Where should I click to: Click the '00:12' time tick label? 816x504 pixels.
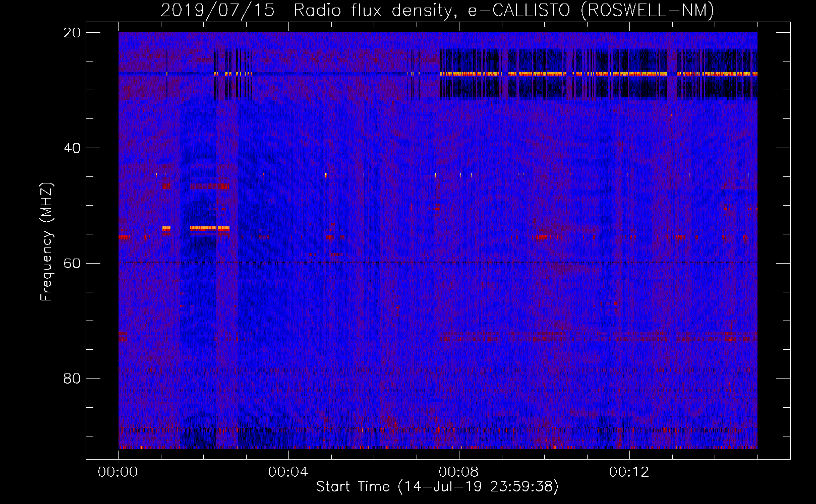point(629,472)
